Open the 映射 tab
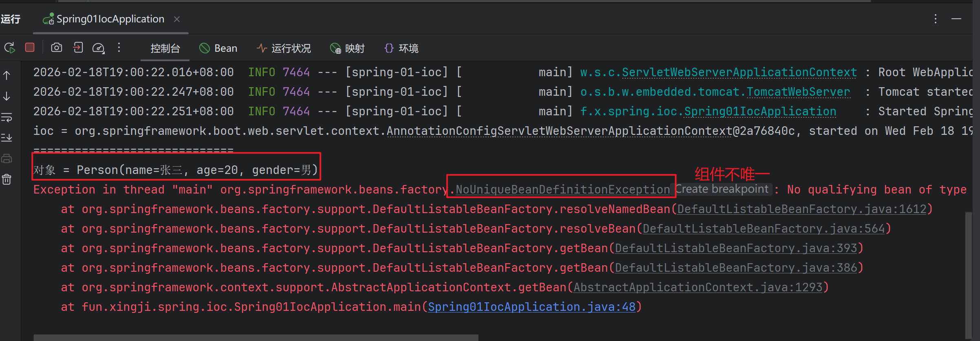Screen dimensions: 980x341 click(x=347, y=48)
